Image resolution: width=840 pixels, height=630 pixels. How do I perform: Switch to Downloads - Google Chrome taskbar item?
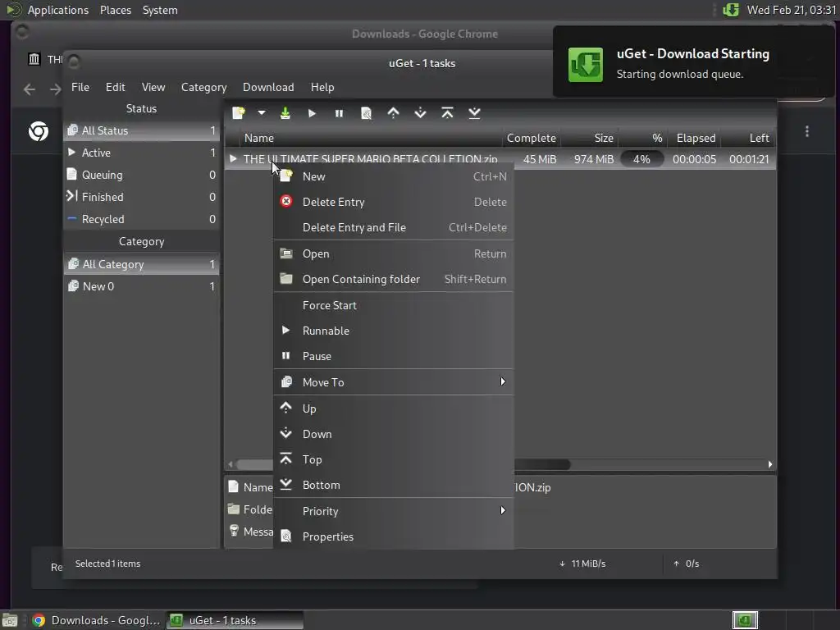(97, 620)
